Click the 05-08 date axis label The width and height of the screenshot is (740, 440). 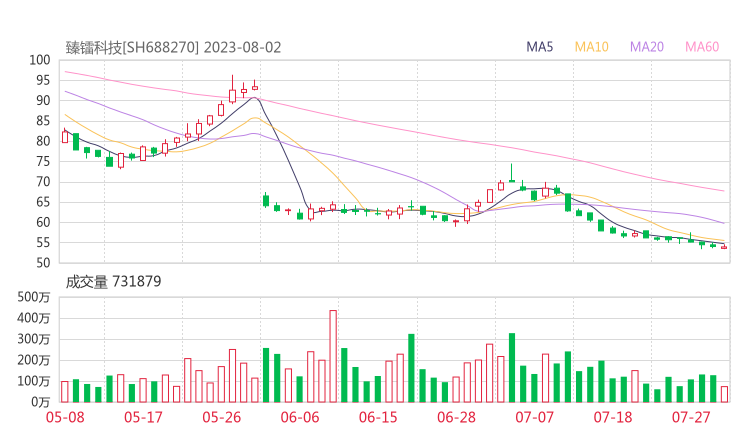click(65, 417)
